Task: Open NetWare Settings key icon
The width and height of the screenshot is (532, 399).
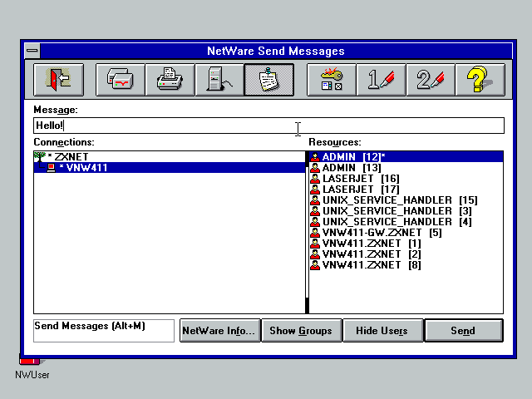Action: pyautogui.click(x=332, y=80)
